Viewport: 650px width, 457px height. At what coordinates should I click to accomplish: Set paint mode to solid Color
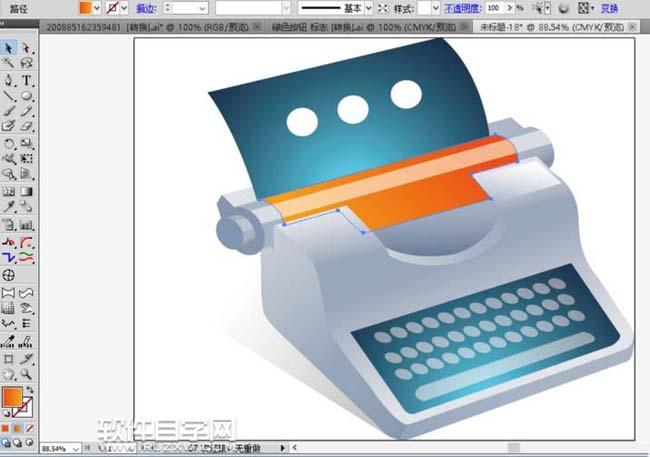tap(5, 428)
